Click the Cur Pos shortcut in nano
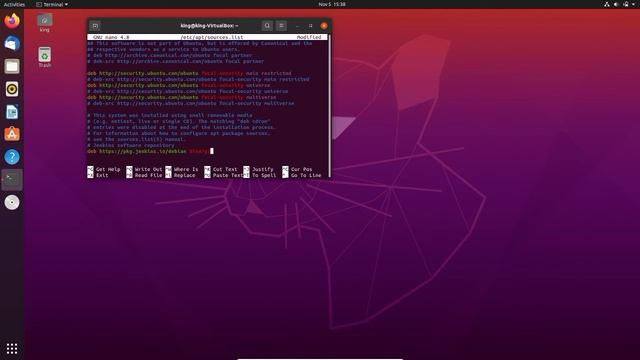 pyautogui.click(x=297, y=169)
